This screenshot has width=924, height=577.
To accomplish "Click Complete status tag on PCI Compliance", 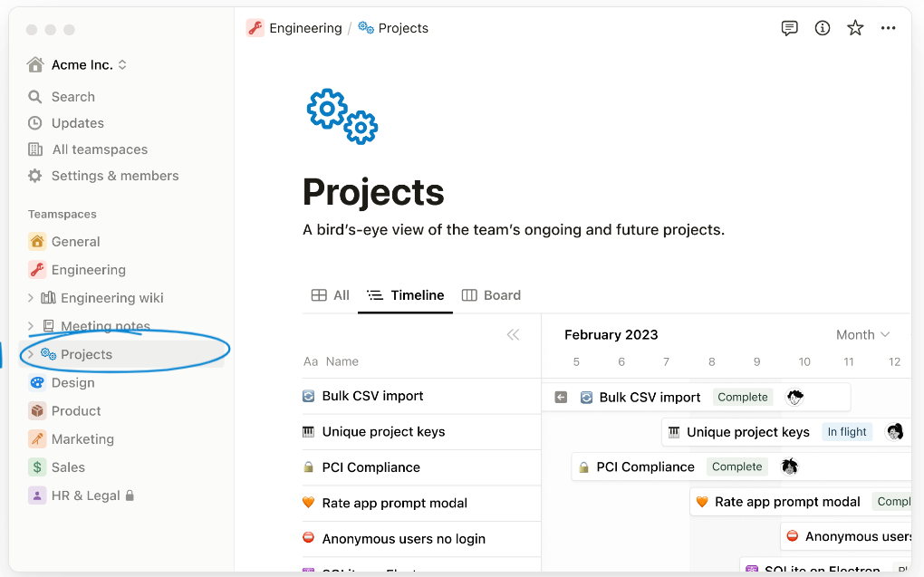I will 736,466.
